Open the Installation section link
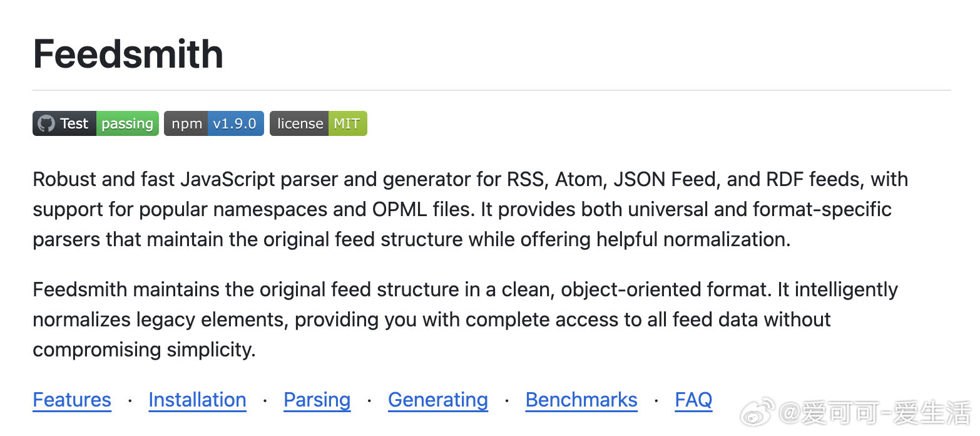 coord(197,400)
